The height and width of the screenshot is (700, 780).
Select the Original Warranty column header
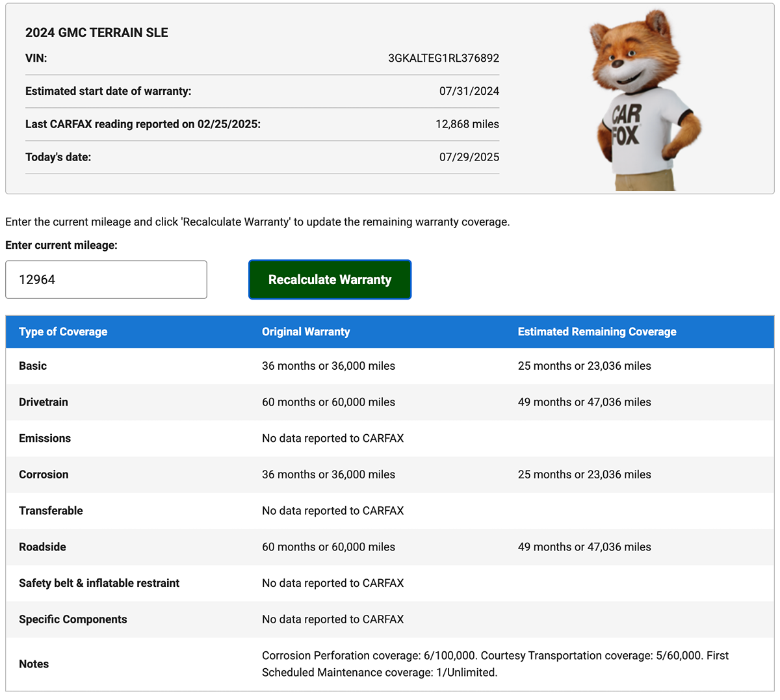coord(305,331)
